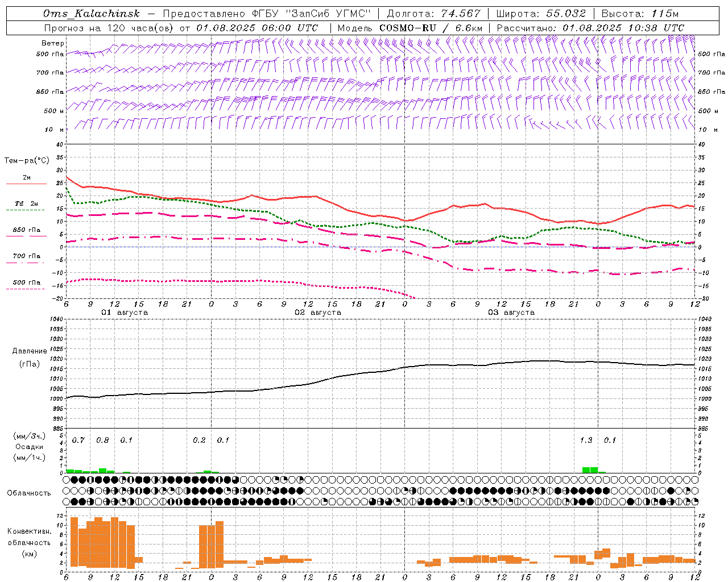Click the Конвективн. convective cloud label
This screenshot has width=728, height=582.
[29, 531]
